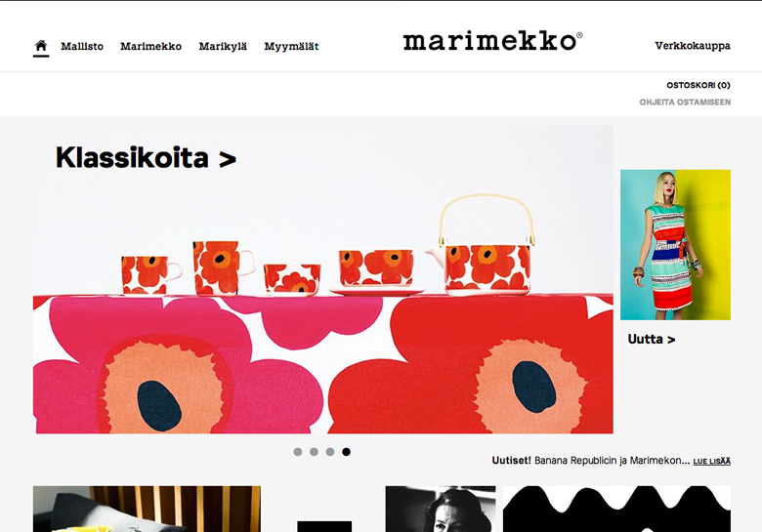This screenshot has width=762, height=532.
Task: Click the home icon in navigation
Action: (41, 46)
